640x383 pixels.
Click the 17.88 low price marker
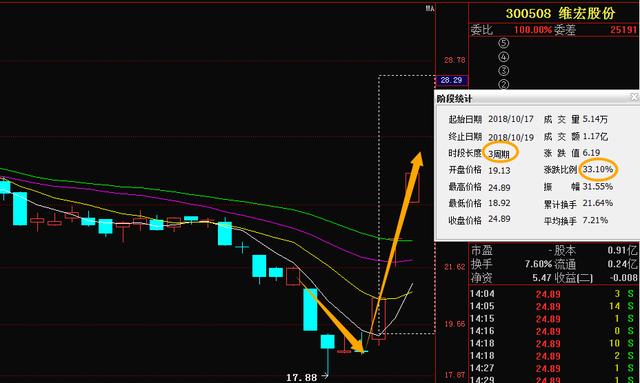tap(302, 377)
